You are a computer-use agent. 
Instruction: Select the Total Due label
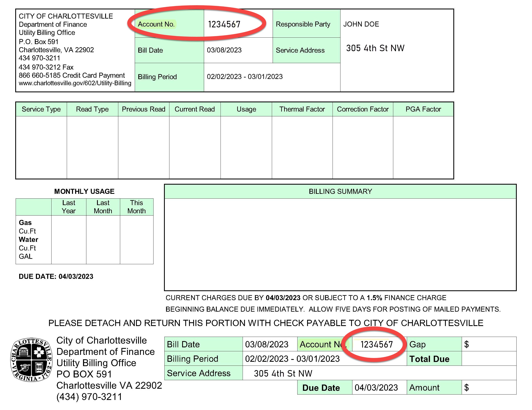click(x=429, y=359)
